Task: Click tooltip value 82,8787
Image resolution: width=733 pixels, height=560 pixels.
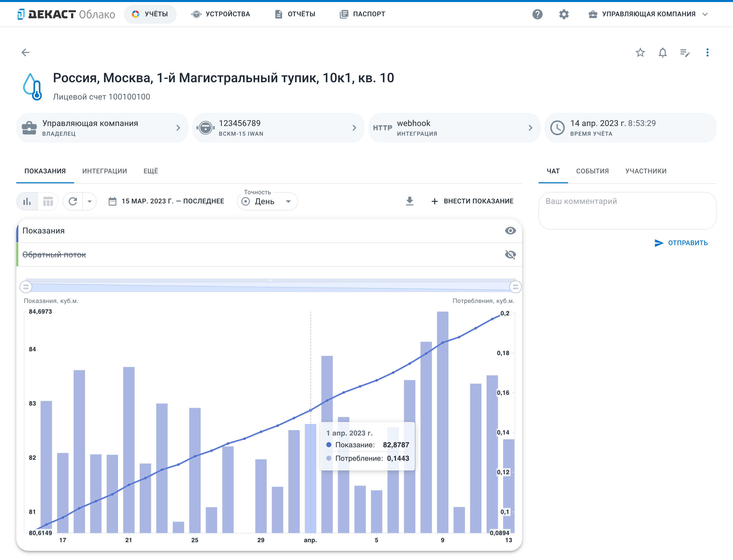Action: click(x=396, y=445)
